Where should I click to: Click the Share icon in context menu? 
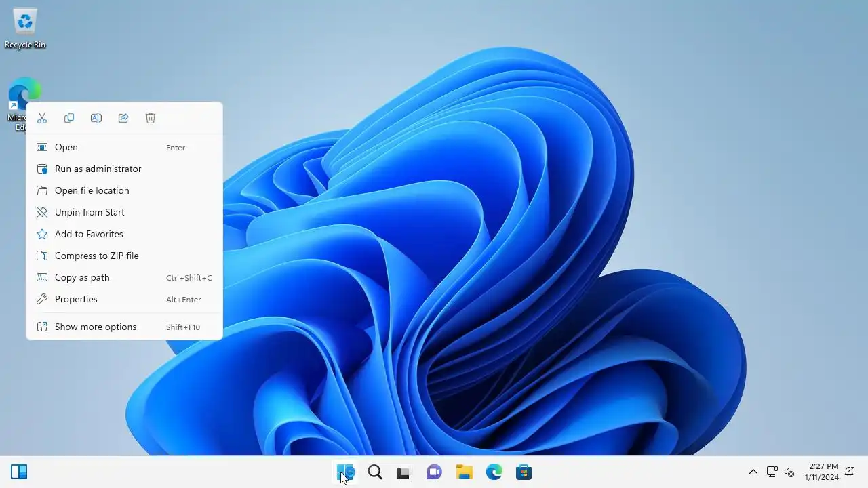[123, 118]
